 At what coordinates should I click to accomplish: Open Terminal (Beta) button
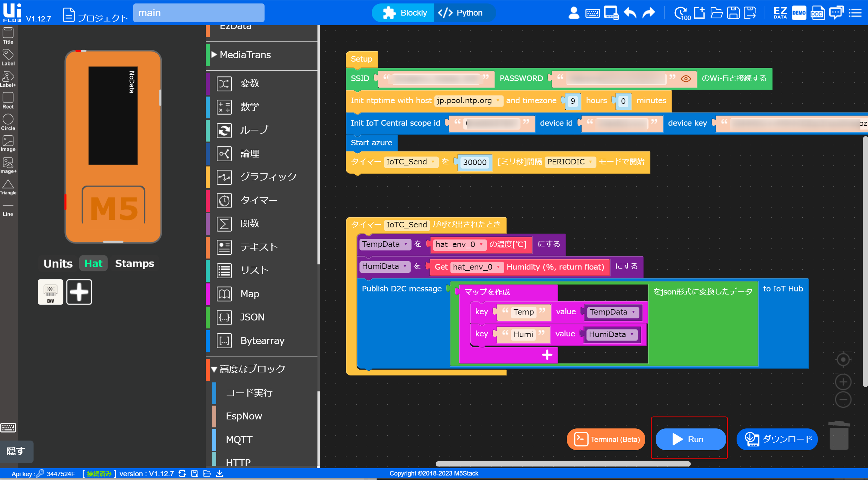[606, 439]
